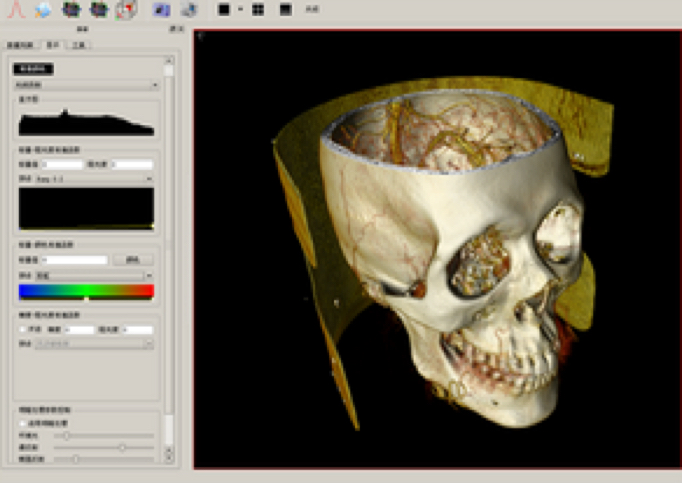This screenshot has height=483, width=682.
Task: Open the dropdown above the rainbow color bar
Action: [x=96, y=274]
